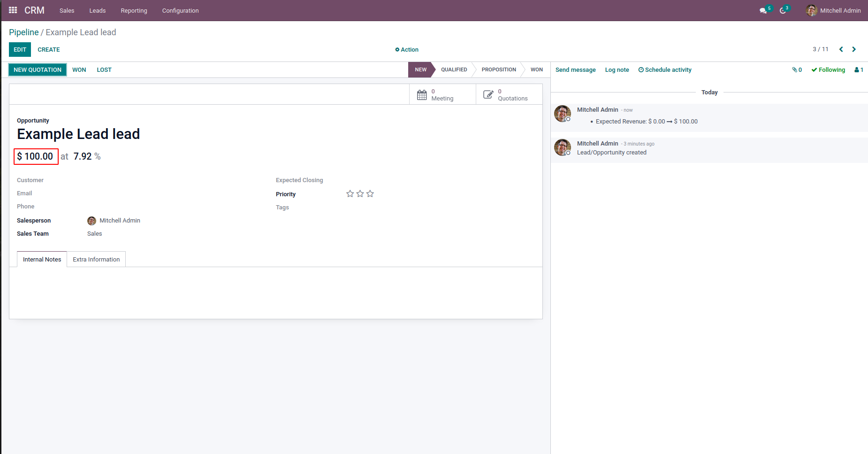This screenshot has height=454, width=868.
Task: Click the salesperson avatar beside Mitchell Admin
Action: (91, 221)
